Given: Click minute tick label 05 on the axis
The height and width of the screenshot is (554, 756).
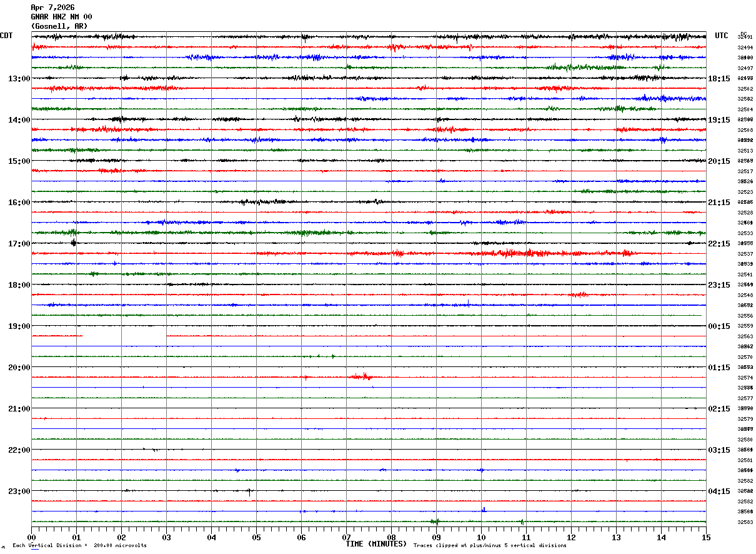Looking at the screenshot, I should coord(256,537).
